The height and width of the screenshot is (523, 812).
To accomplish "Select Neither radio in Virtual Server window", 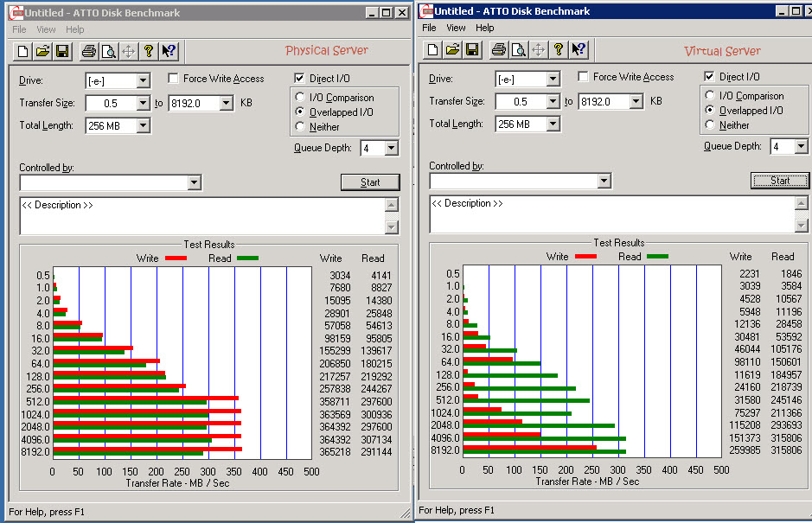I will tap(709, 124).
